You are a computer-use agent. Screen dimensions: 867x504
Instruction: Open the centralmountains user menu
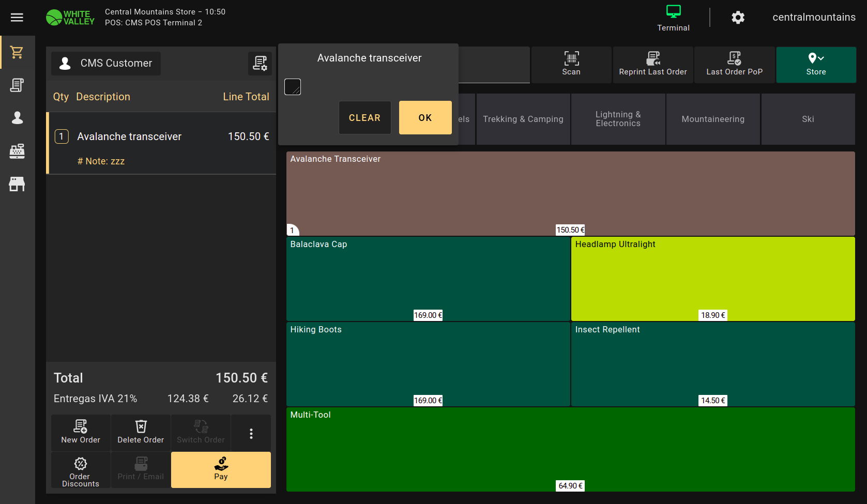814,18
